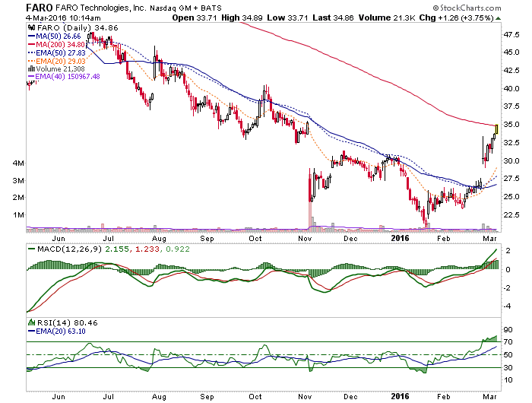This screenshot has height=403, width=532.
Task: Click the 10 label on the RSI axis
Action: click(508, 380)
